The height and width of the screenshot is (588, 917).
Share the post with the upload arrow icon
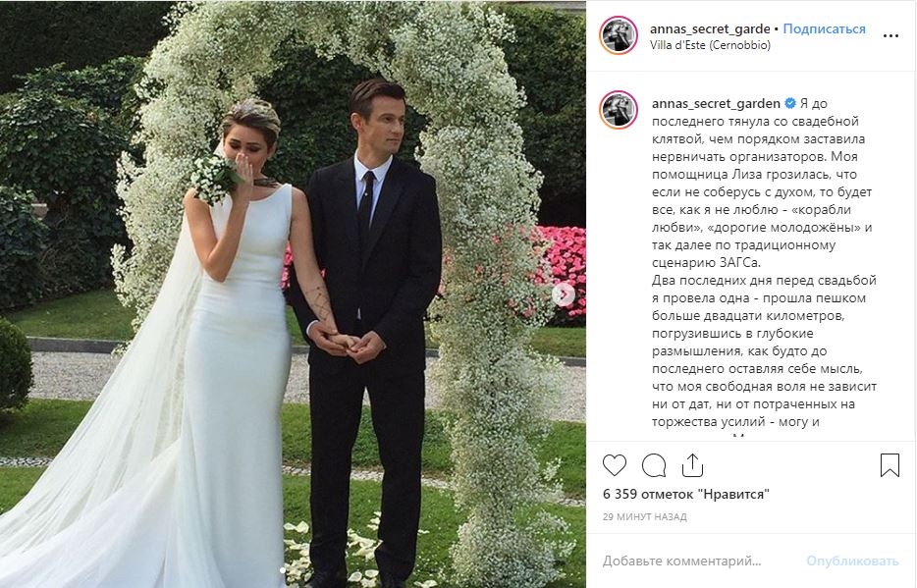[x=692, y=465]
